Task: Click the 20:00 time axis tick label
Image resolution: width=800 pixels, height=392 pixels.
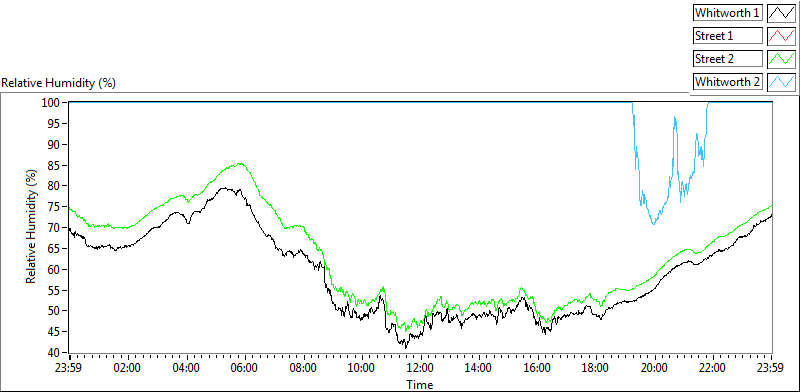Action: coord(655,368)
